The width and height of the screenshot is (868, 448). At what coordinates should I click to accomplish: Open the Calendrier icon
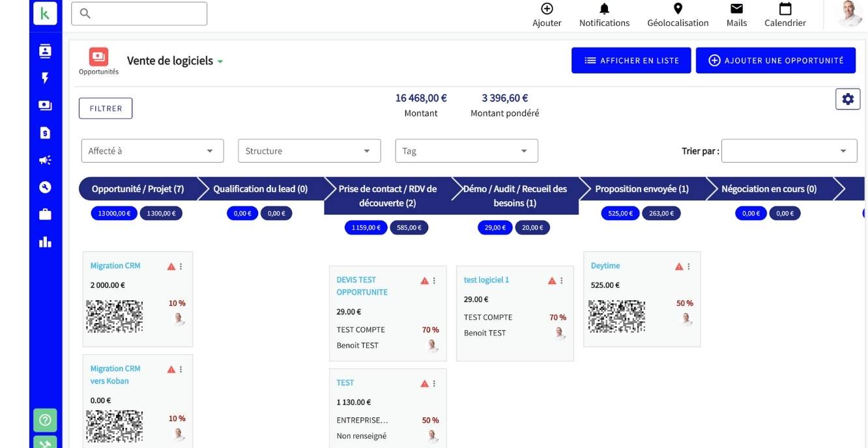tap(785, 9)
